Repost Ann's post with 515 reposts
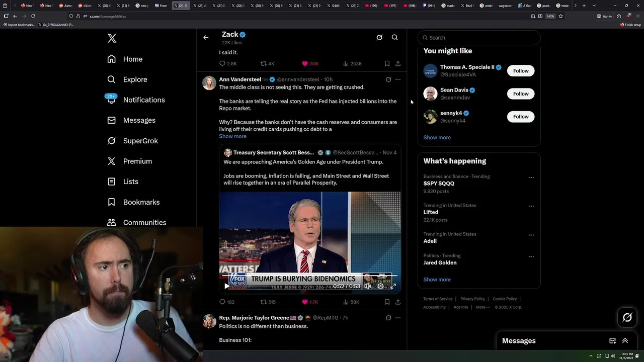This screenshot has width=644, height=362. click(x=268, y=302)
